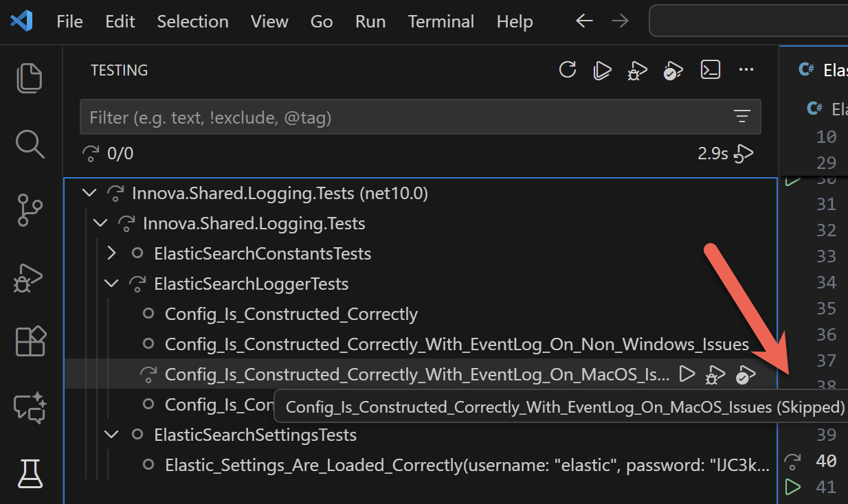Image resolution: width=848 pixels, height=504 pixels.
Task: Run the test on line 41 via gutter play button
Action: 792,487
